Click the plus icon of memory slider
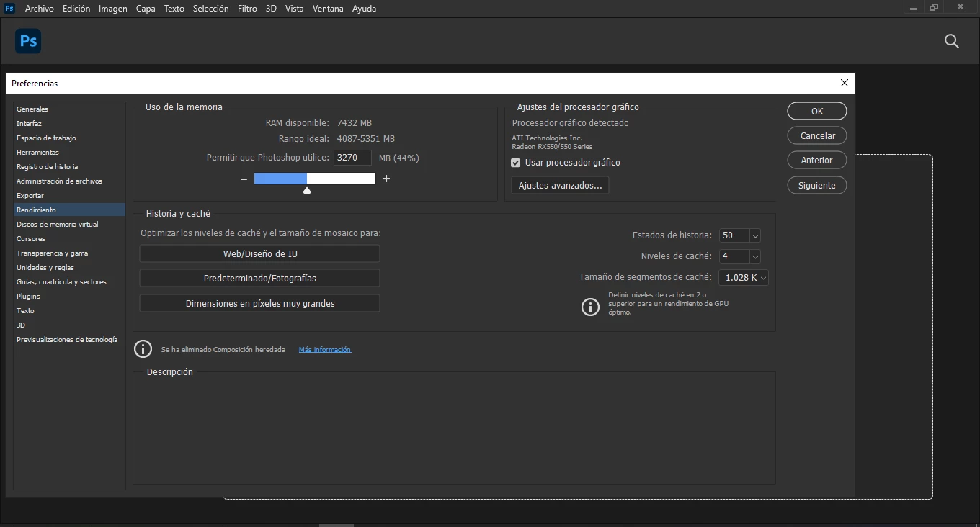The width and height of the screenshot is (980, 527). [386, 179]
